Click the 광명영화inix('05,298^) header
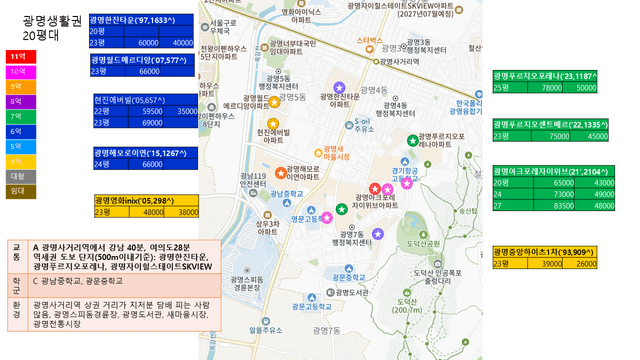The image size is (640, 360). (x=146, y=200)
